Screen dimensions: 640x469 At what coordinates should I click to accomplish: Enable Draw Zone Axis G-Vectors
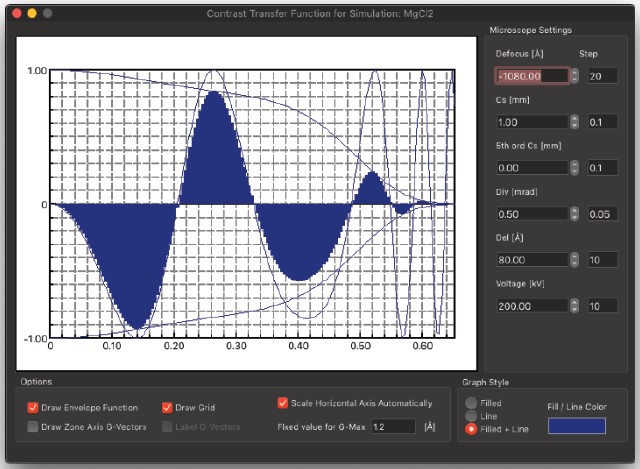click(x=33, y=427)
